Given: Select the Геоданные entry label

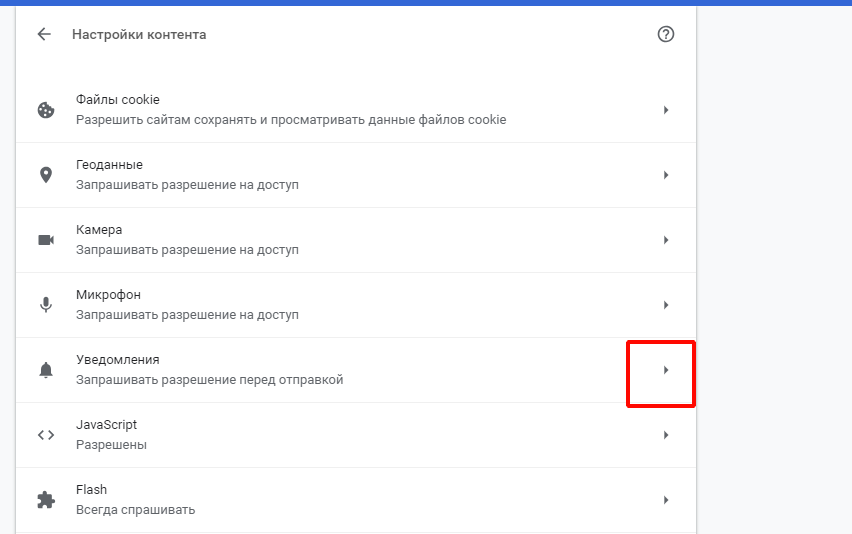Looking at the screenshot, I should (x=109, y=165).
